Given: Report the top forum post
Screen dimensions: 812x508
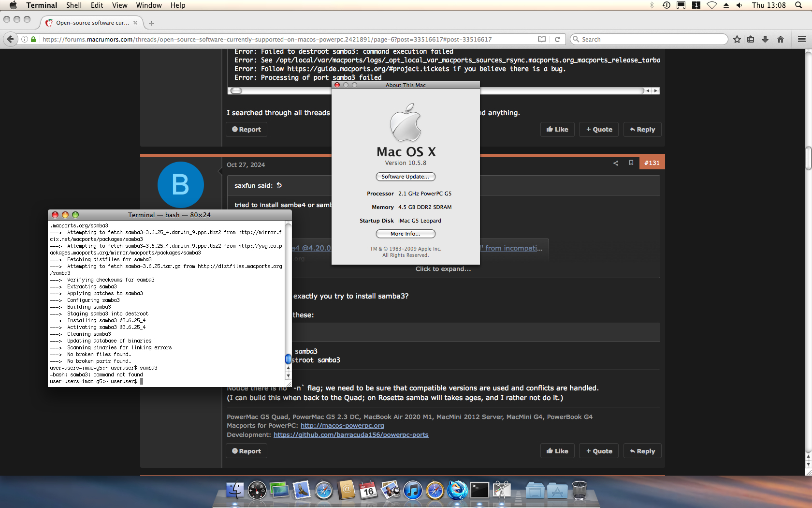Looking at the screenshot, I should 246,130.
